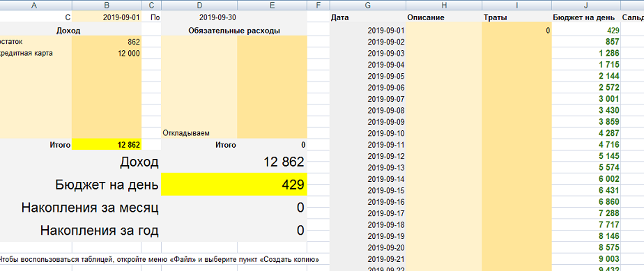
Task: Select the yellow income total 12 862 cell
Action: (107, 144)
